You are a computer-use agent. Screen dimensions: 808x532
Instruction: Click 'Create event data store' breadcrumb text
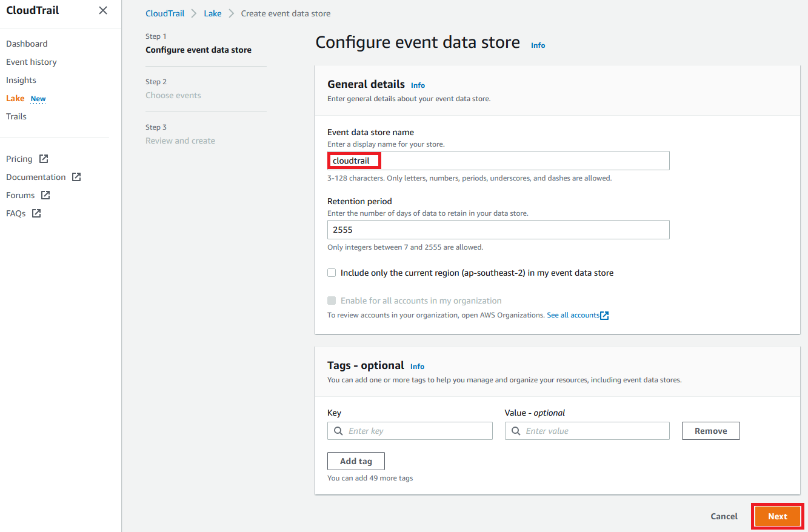point(286,13)
